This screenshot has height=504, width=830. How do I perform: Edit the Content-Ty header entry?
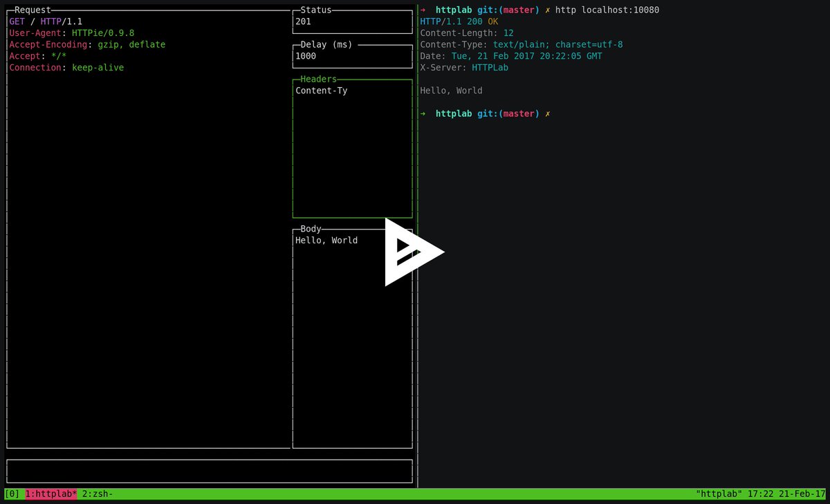[321, 91]
